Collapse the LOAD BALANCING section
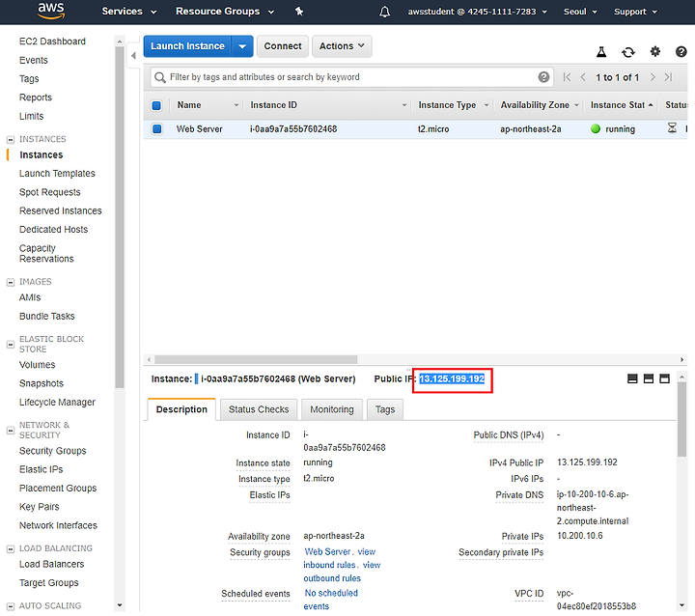The width and height of the screenshot is (695, 616). [x=11, y=549]
